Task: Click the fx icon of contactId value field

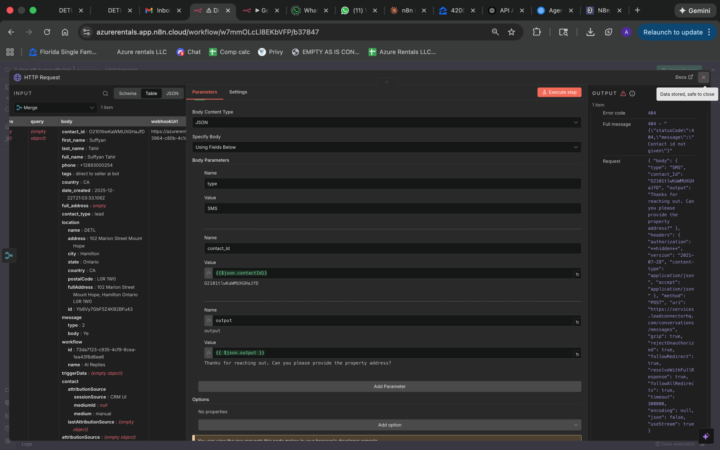Action: (208, 273)
